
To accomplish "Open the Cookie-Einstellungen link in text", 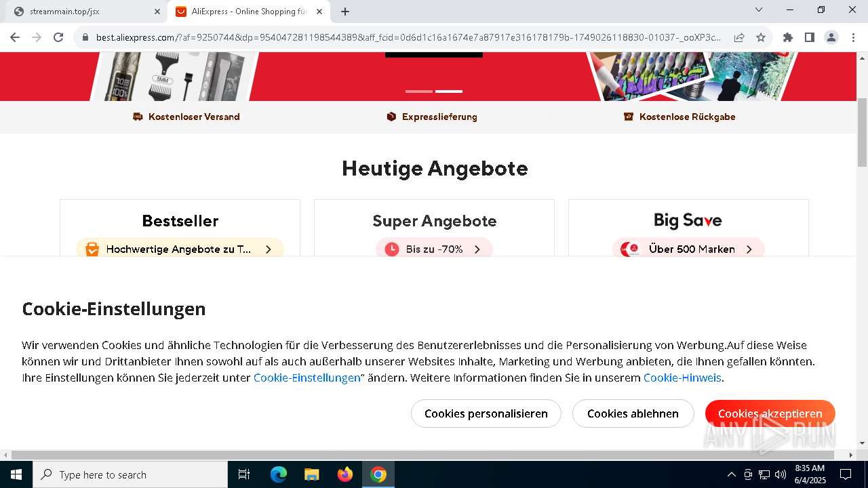I will click(307, 378).
